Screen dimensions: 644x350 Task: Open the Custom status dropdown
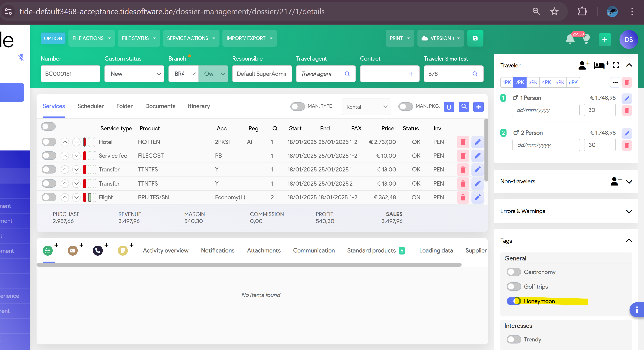[x=134, y=74]
